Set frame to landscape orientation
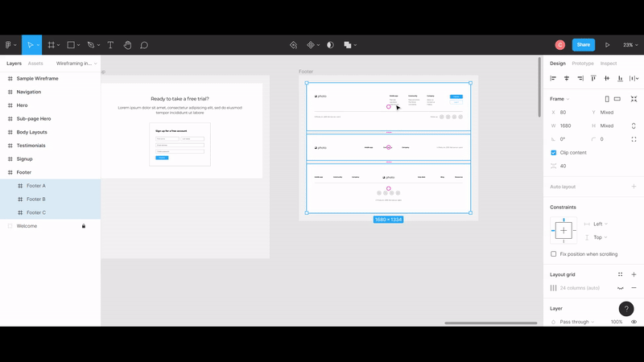The image size is (644, 362). [x=617, y=99]
